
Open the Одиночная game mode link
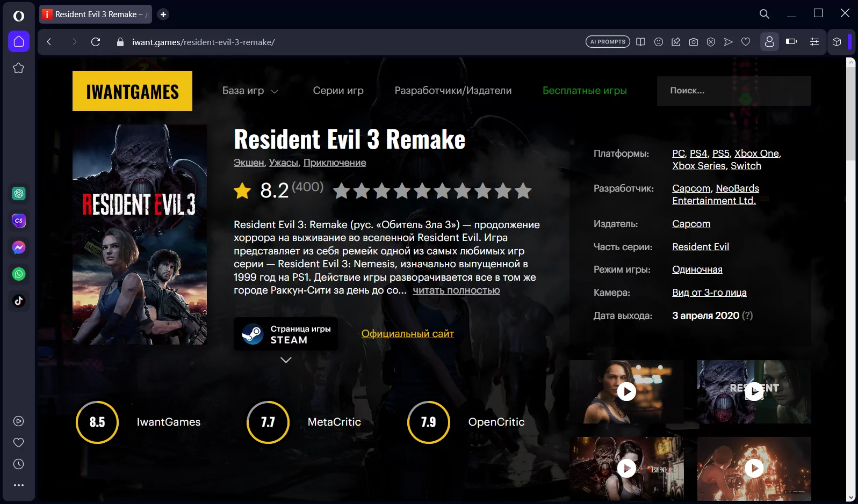coord(697,269)
